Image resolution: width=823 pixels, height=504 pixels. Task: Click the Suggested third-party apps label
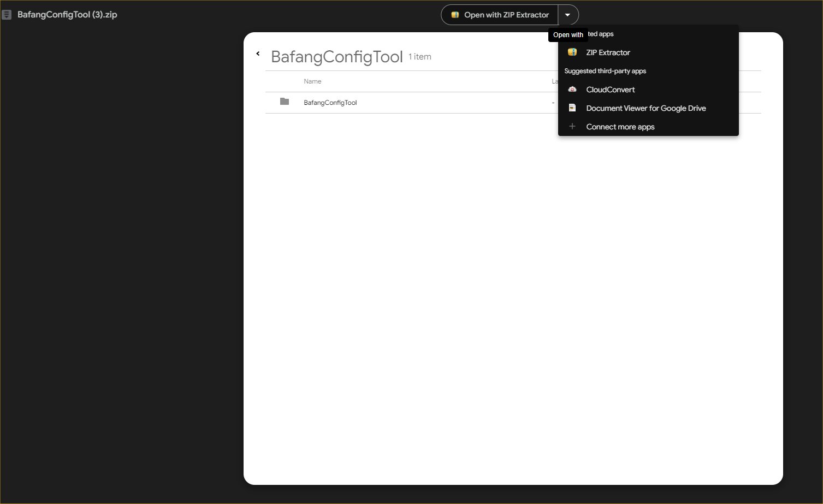click(605, 71)
